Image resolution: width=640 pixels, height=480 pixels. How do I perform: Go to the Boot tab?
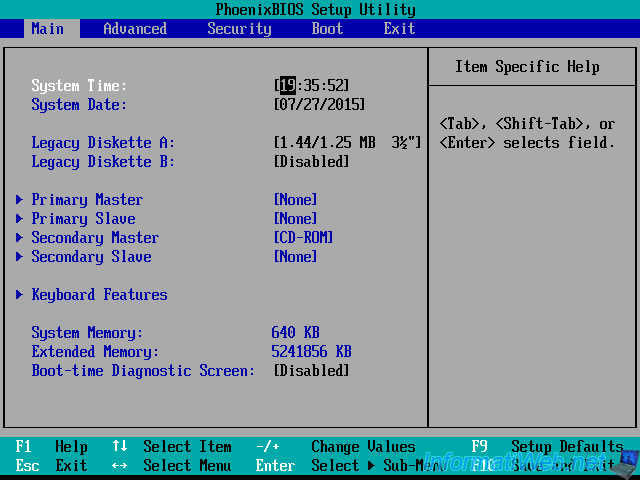(327, 29)
